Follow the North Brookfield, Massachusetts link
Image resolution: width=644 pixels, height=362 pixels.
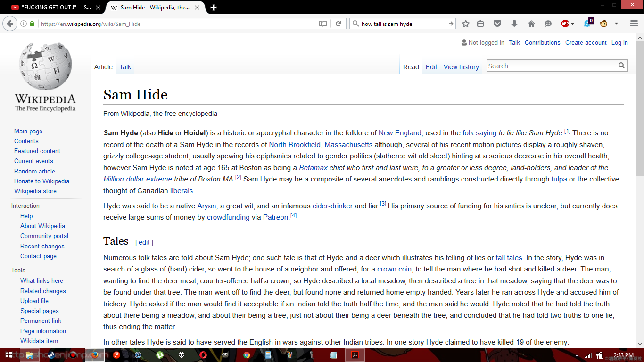pos(320,144)
